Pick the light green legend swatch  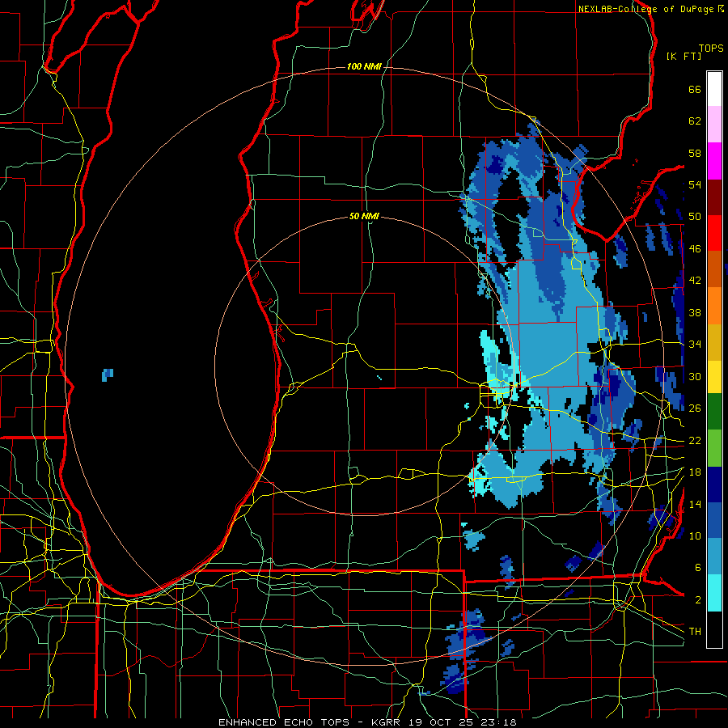714,448
